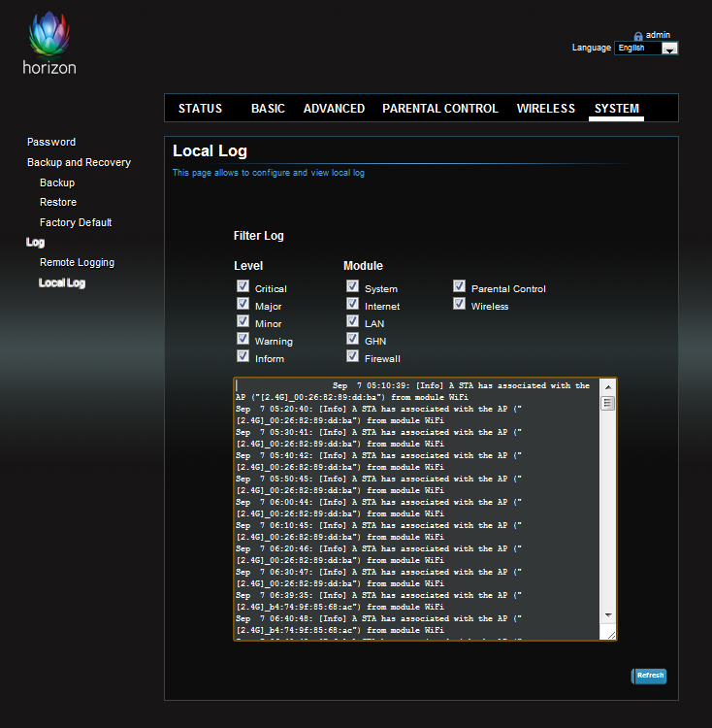Open the Password page in sidebar
The image size is (712, 728).
(51, 142)
